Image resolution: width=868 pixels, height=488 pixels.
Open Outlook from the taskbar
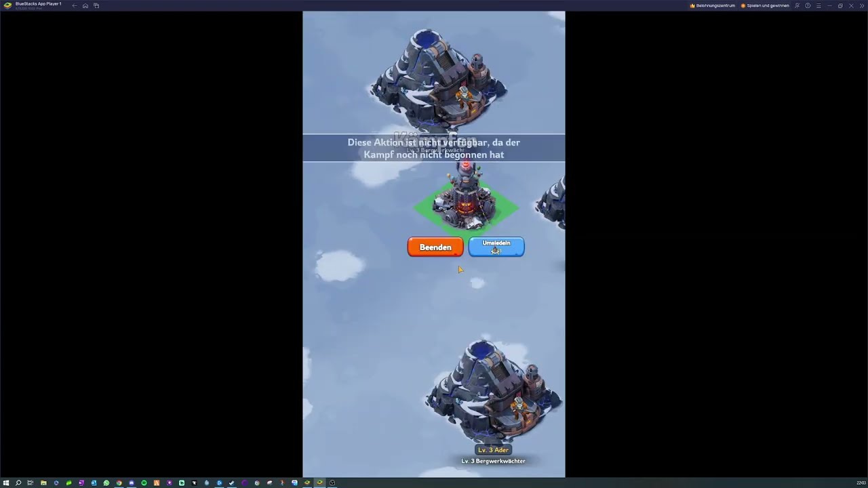(x=94, y=483)
